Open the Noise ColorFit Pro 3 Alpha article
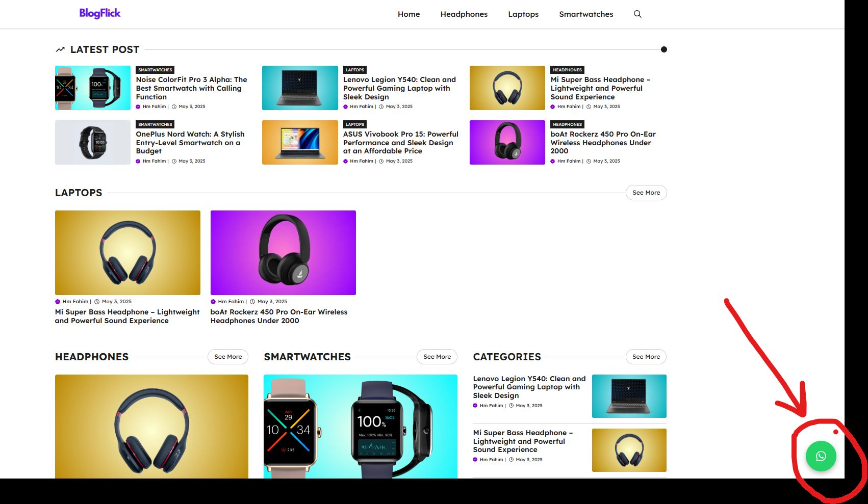 [191, 88]
